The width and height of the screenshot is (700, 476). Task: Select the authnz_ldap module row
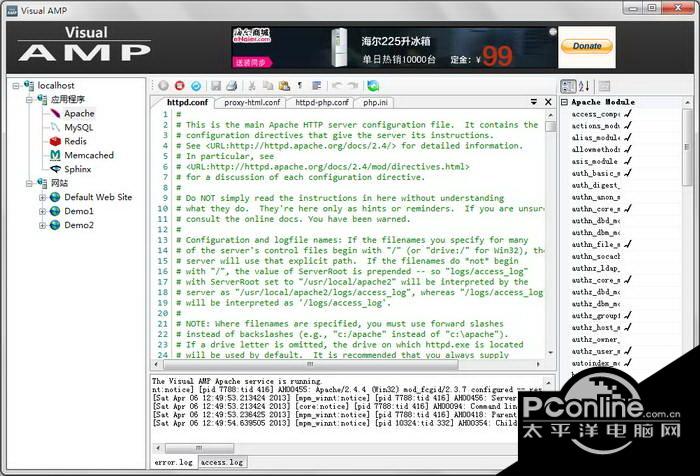pyautogui.click(x=622, y=268)
